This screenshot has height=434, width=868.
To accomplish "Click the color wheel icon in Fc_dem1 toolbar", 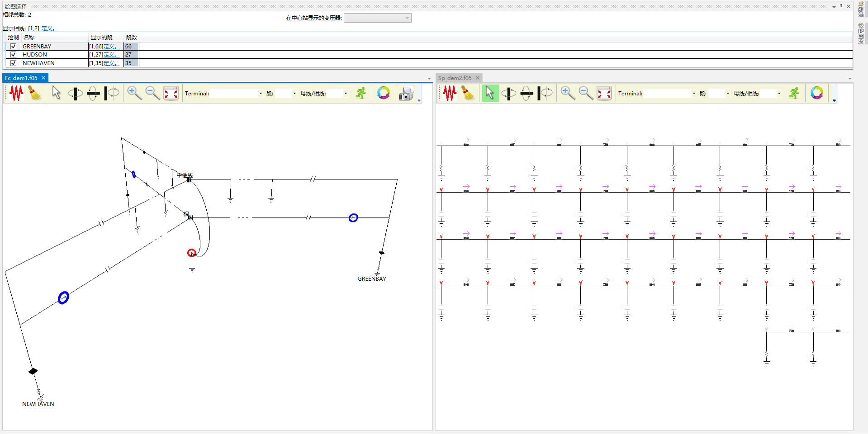I will (383, 93).
